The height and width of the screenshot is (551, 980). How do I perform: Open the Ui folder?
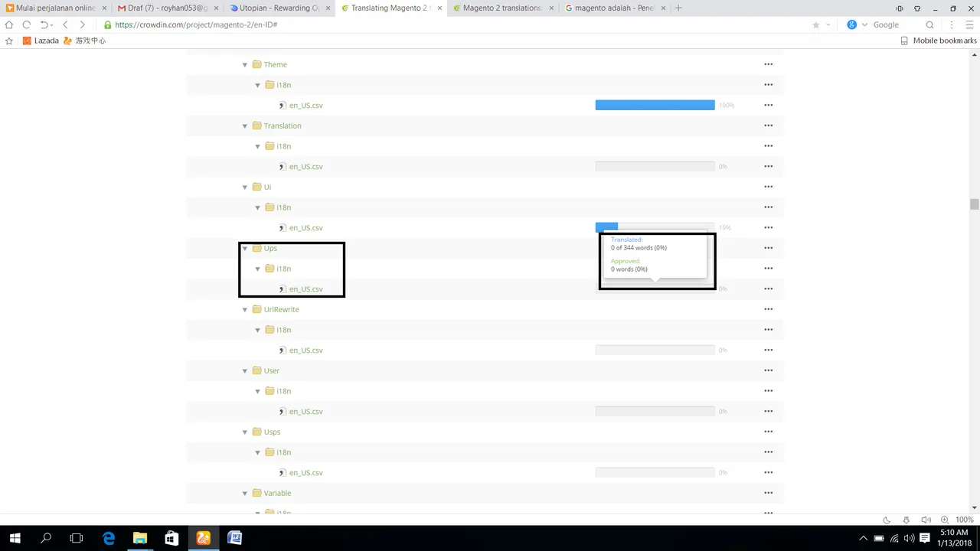[x=267, y=187]
